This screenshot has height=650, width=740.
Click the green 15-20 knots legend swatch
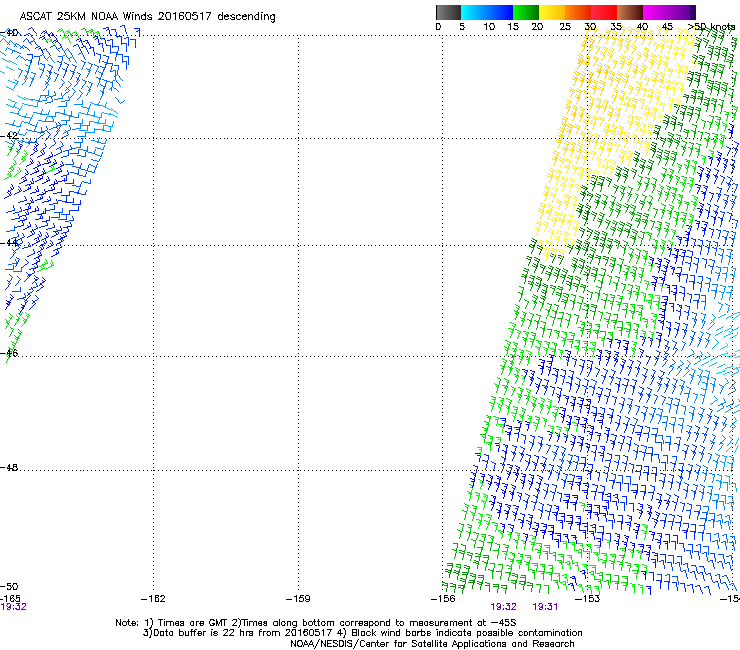pyautogui.click(x=526, y=12)
